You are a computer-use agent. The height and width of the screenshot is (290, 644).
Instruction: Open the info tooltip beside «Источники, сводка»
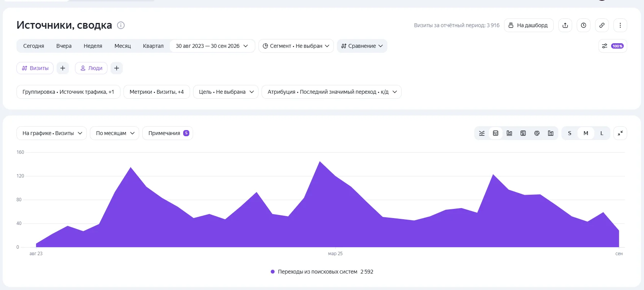click(x=121, y=25)
